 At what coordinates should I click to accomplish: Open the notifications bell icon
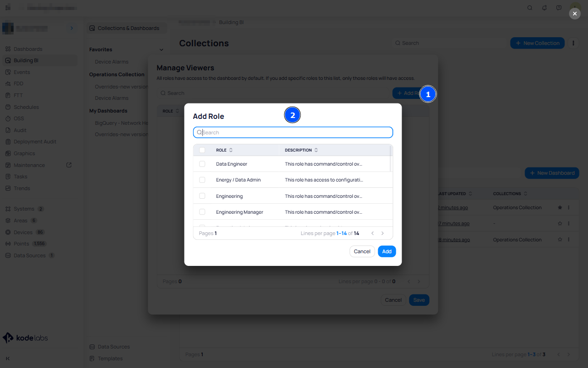point(544,8)
